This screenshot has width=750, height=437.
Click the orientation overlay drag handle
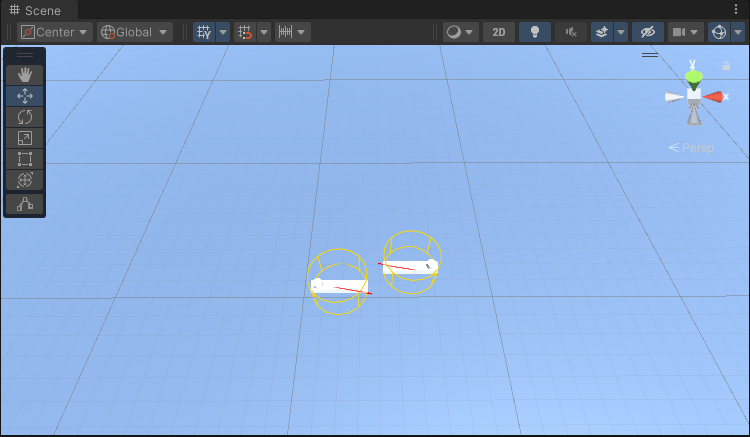[x=650, y=55]
